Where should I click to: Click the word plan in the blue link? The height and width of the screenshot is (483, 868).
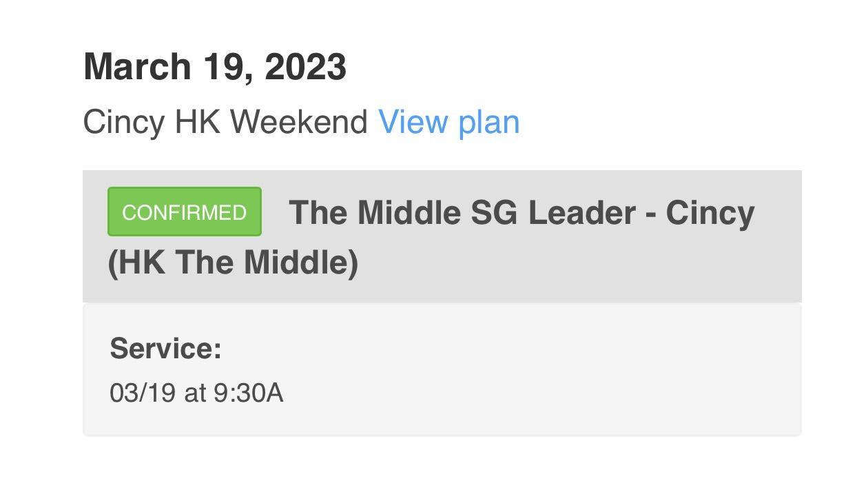click(488, 122)
